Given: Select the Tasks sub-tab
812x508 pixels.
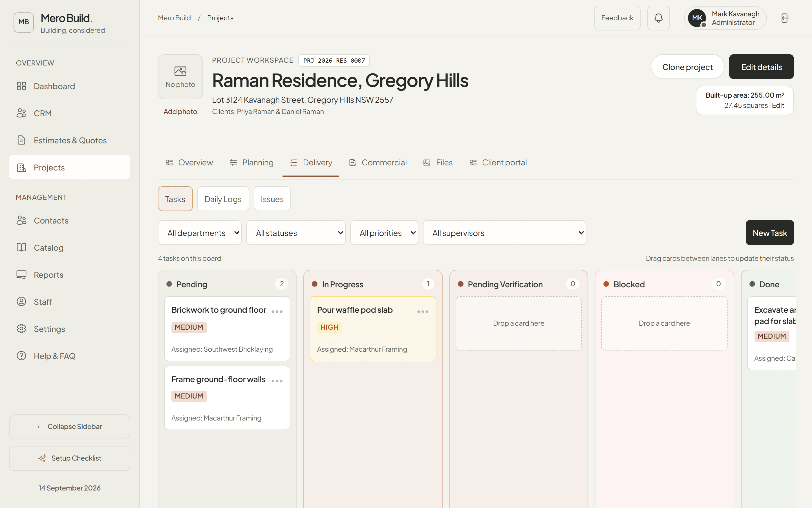Looking at the screenshot, I should point(175,199).
